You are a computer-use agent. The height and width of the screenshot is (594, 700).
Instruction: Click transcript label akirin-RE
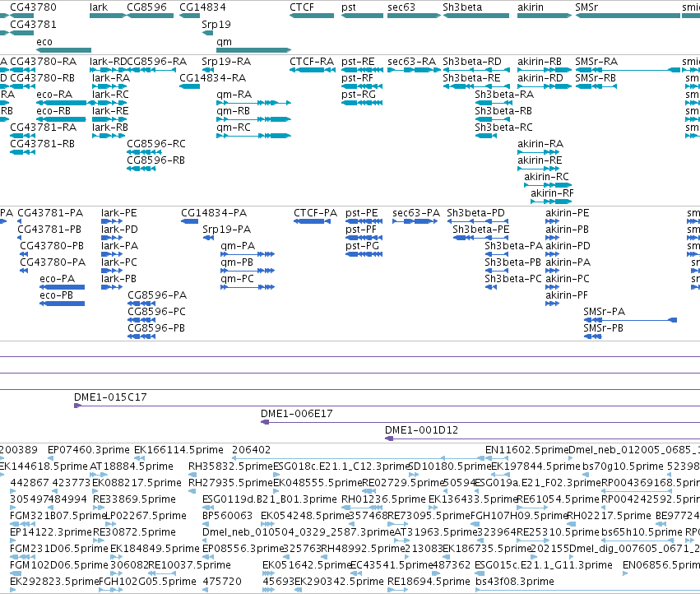540,160
